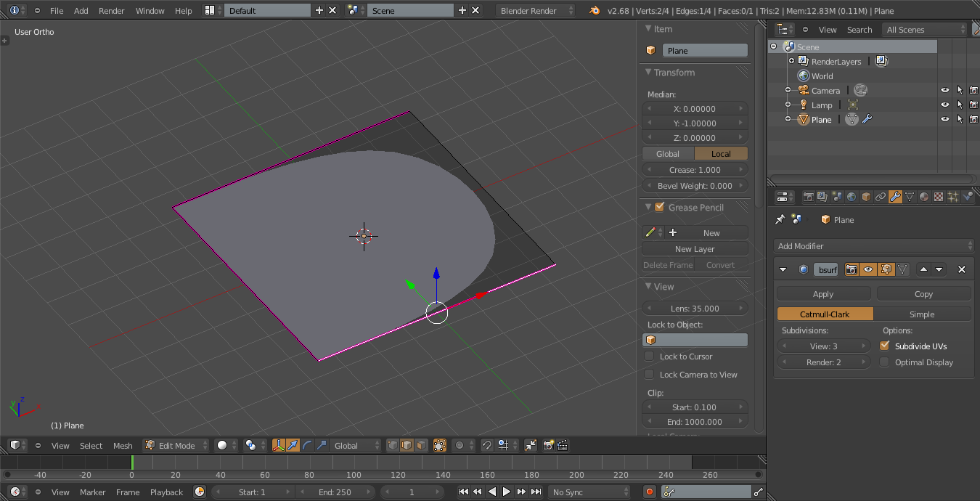Enable the Lock to Cursor checkbox
The image size is (980, 501).
click(649, 357)
